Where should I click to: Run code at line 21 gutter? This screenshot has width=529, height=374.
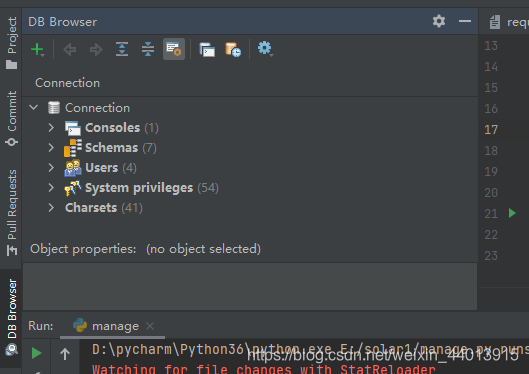point(512,213)
